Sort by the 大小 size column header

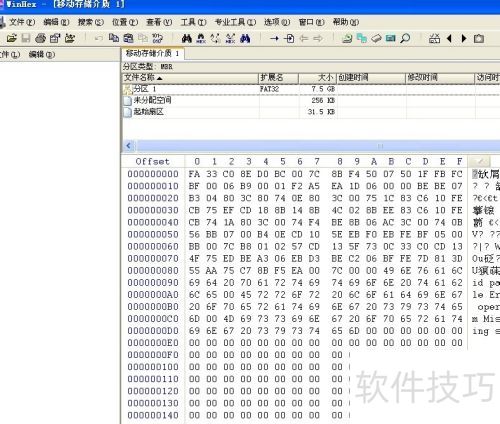(x=317, y=78)
